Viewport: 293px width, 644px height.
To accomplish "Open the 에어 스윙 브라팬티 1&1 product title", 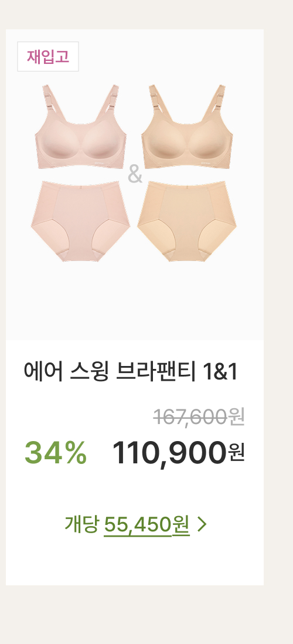I will [131, 372].
